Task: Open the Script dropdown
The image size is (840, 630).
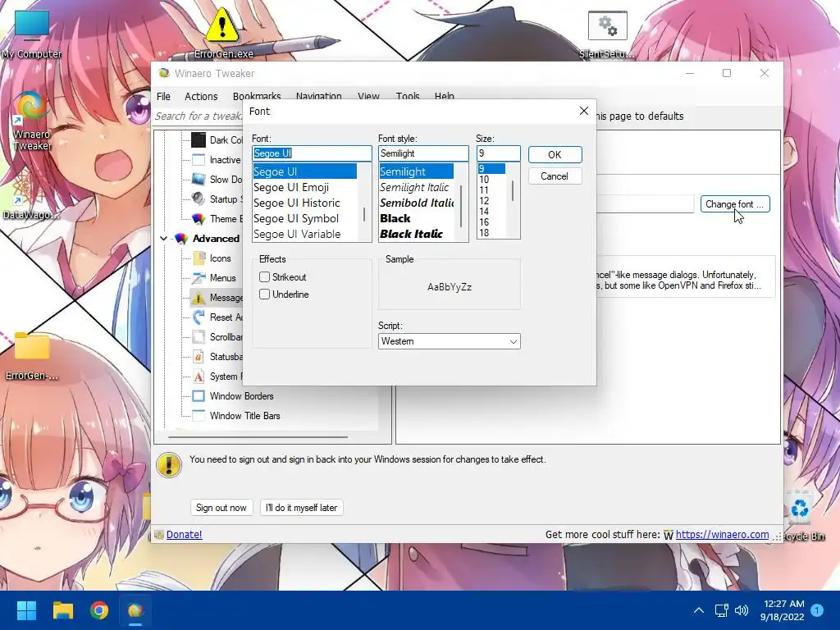Action: 449,341
